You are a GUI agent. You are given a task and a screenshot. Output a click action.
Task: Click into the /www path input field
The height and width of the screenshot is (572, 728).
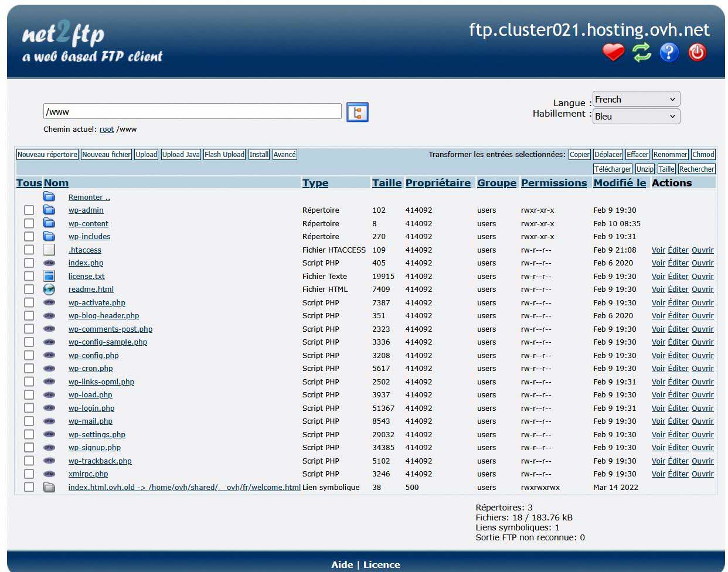click(x=192, y=111)
